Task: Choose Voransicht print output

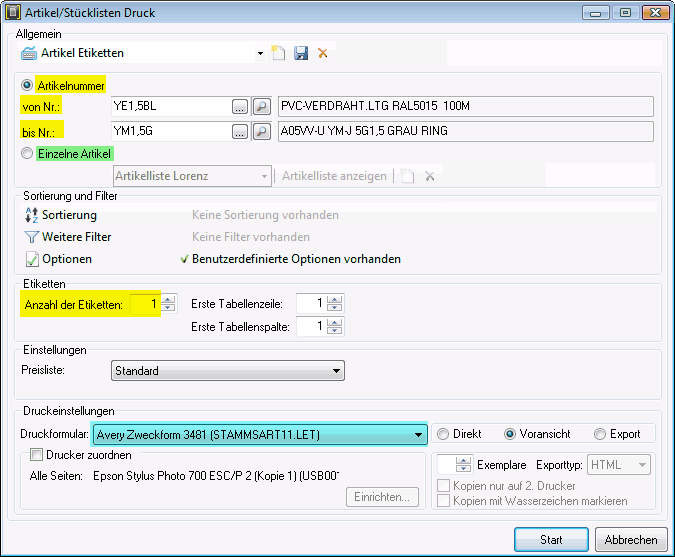Action: [x=510, y=434]
